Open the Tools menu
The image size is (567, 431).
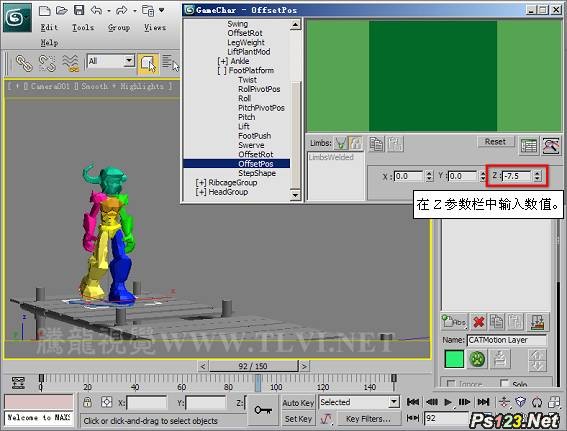pos(83,27)
